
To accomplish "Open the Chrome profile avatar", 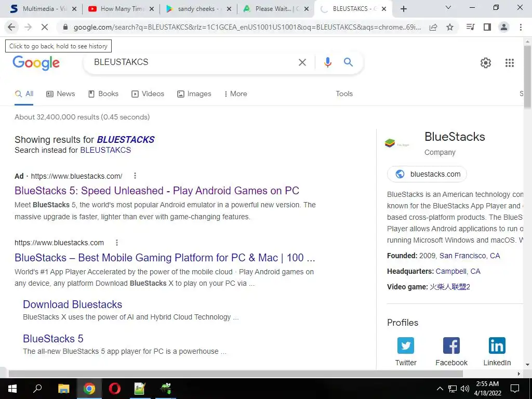I will tap(504, 27).
